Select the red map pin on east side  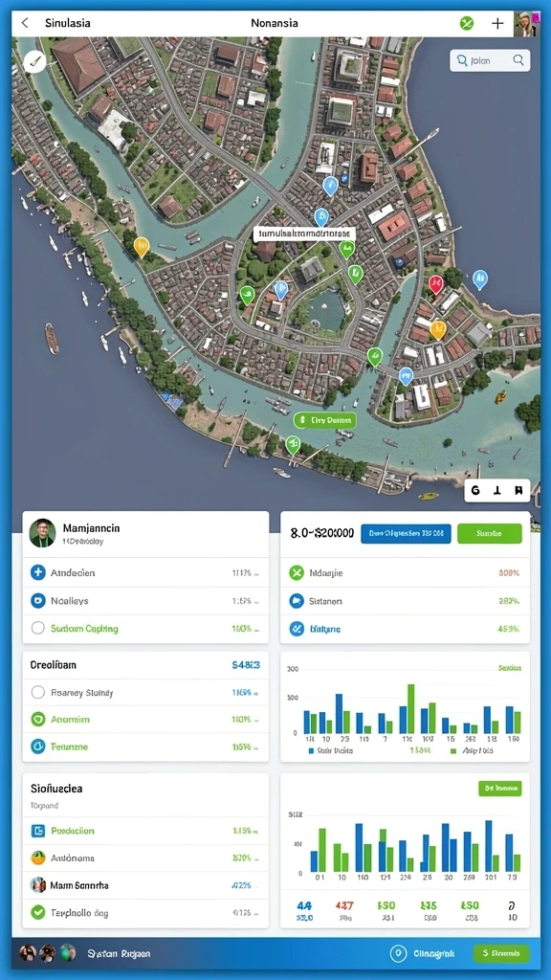pyautogui.click(x=436, y=283)
